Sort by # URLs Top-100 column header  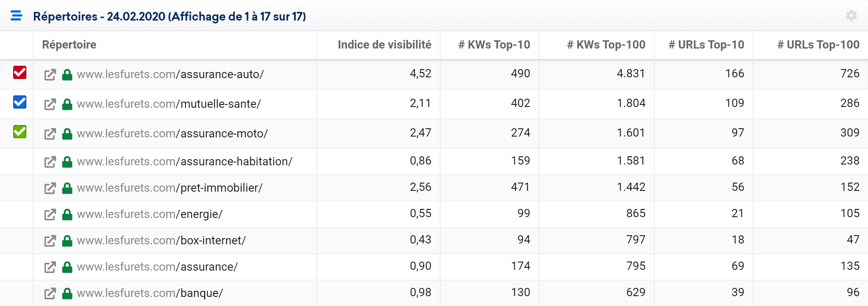tap(818, 44)
